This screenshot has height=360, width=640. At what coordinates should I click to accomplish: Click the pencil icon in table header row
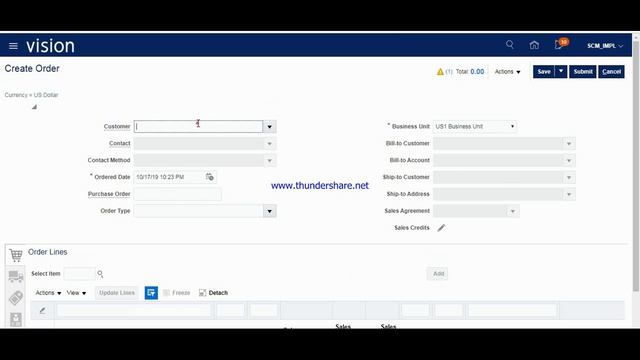click(x=42, y=311)
